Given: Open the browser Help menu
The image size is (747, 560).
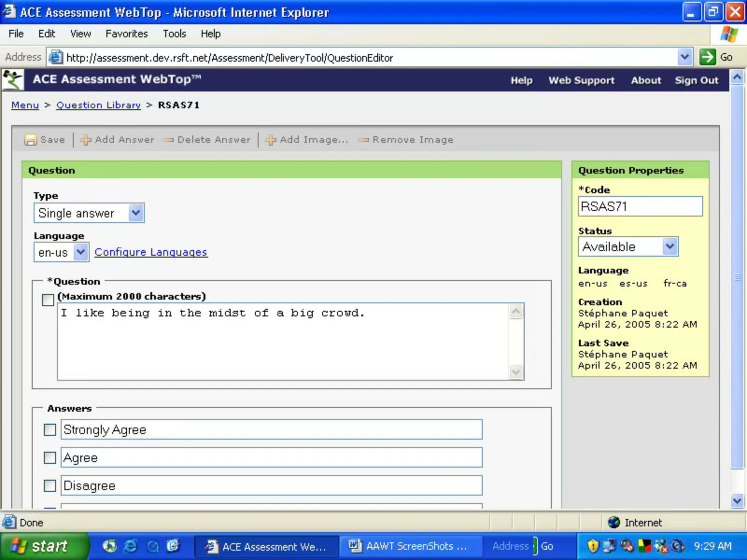Looking at the screenshot, I should [211, 34].
